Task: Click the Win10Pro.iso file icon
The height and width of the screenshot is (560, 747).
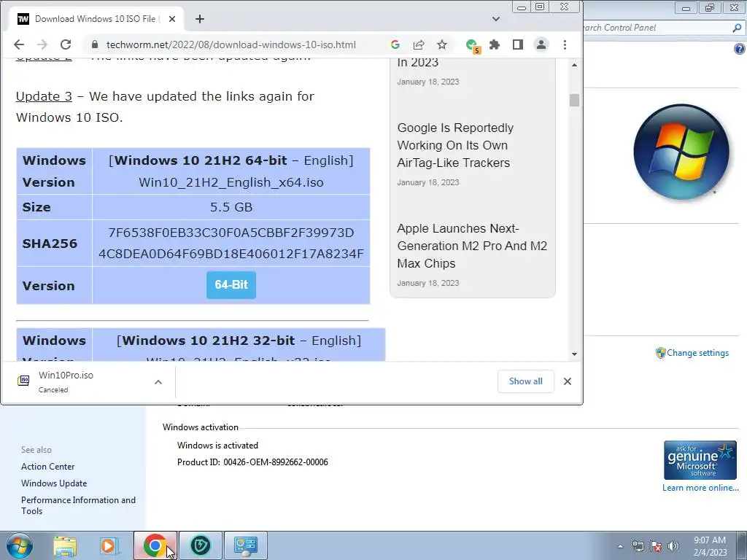Action: tap(23, 380)
